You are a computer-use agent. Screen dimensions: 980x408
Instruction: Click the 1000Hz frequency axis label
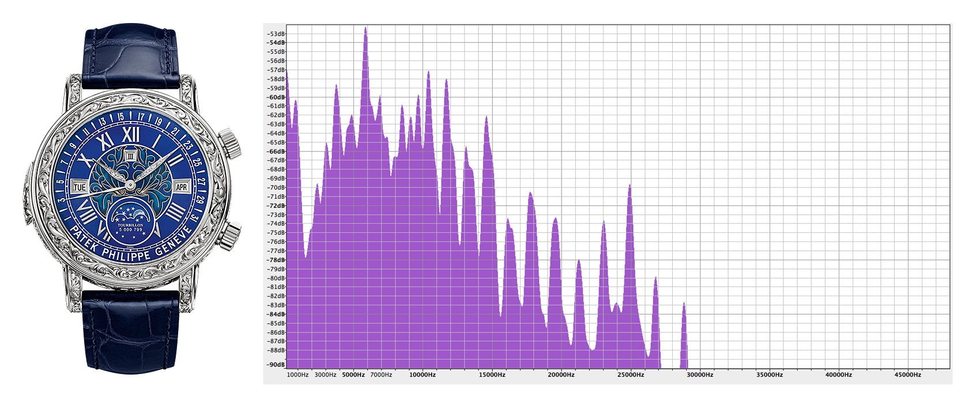point(297,375)
